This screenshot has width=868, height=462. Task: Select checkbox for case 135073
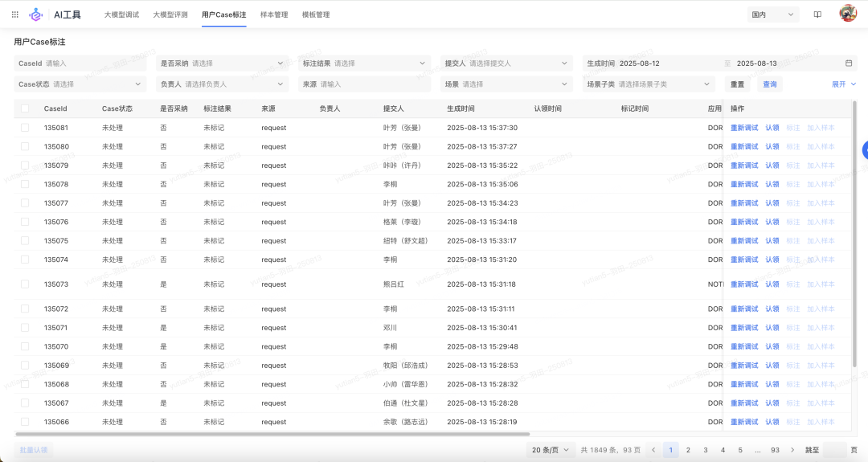click(25, 284)
